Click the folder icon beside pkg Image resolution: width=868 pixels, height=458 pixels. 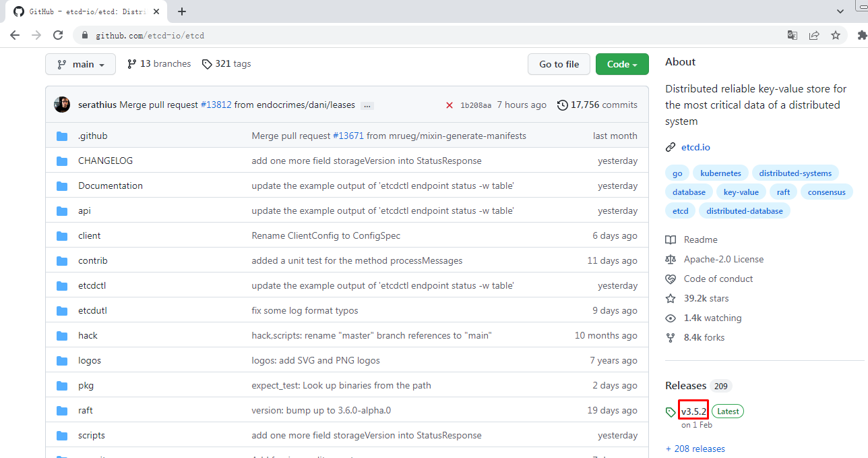pos(63,386)
